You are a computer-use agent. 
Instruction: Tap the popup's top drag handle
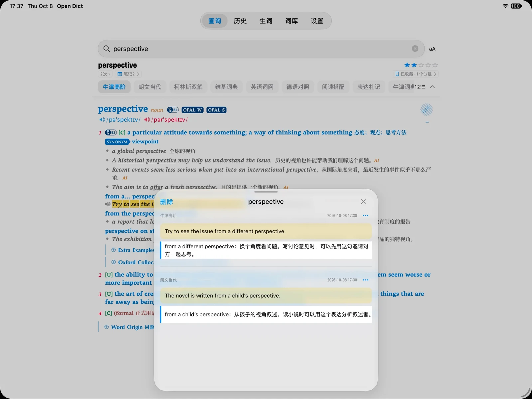266,192
